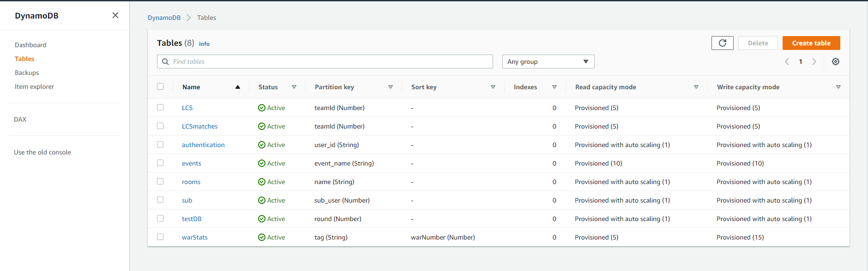Open Backups in the sidebar

coord(27,73)
